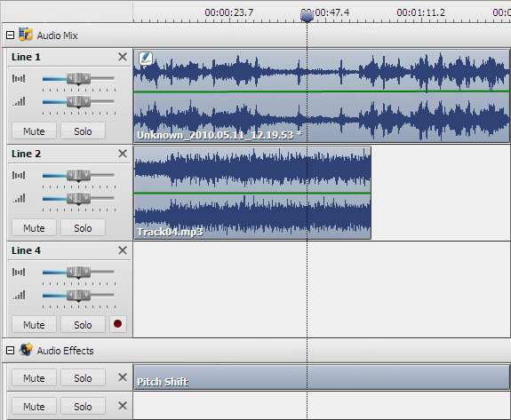The height and width of the screenshot is (420, 511).
Task: Collapse the Audio Mix section
Action: click(10, 36)
